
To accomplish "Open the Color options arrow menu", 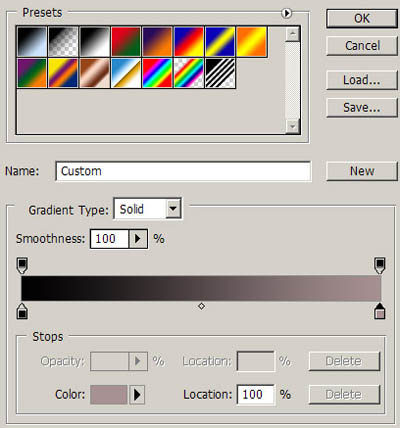I will point(137,395).
